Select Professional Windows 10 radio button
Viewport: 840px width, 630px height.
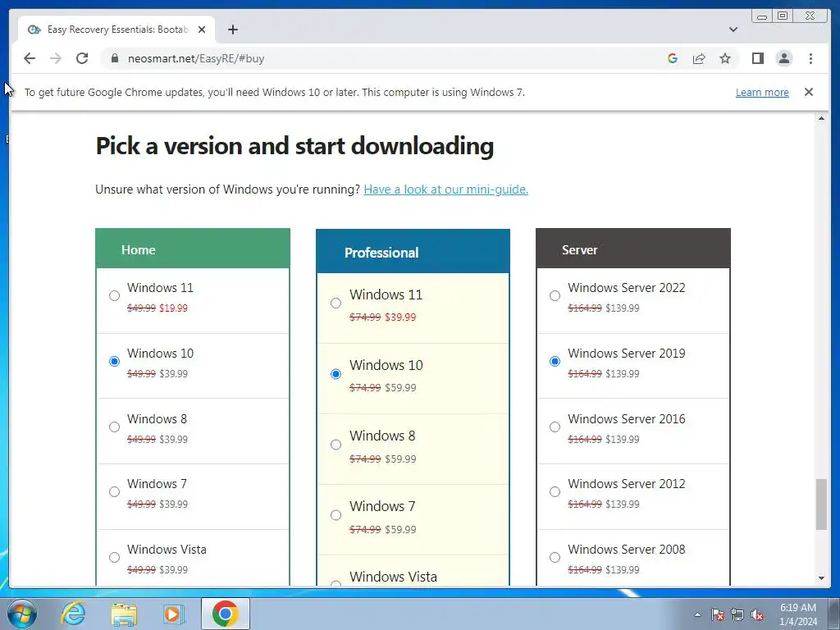click(336, 374)
